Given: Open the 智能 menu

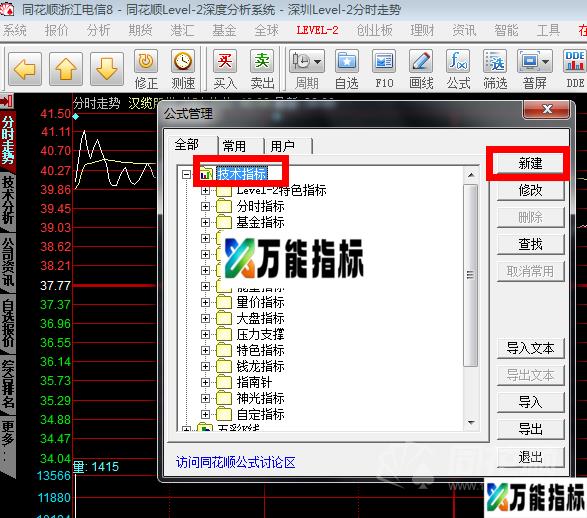Looking at the screenshot, I should pyautogui.click(x=506, y=30).
